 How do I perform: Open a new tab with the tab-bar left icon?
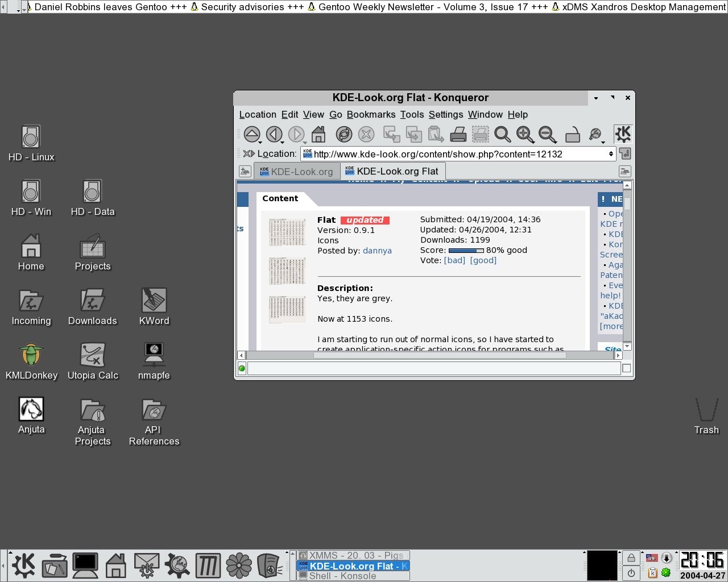pos(245,171)
